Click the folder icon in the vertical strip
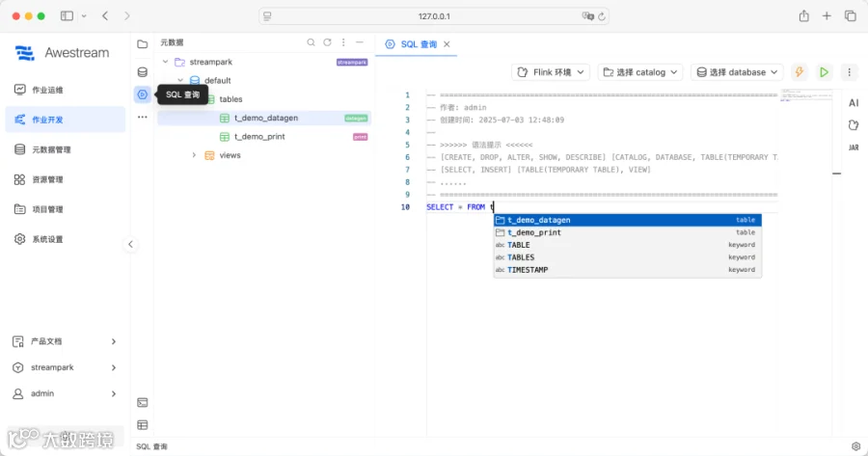This screenshot has height=456, width=868. [143, 43]
